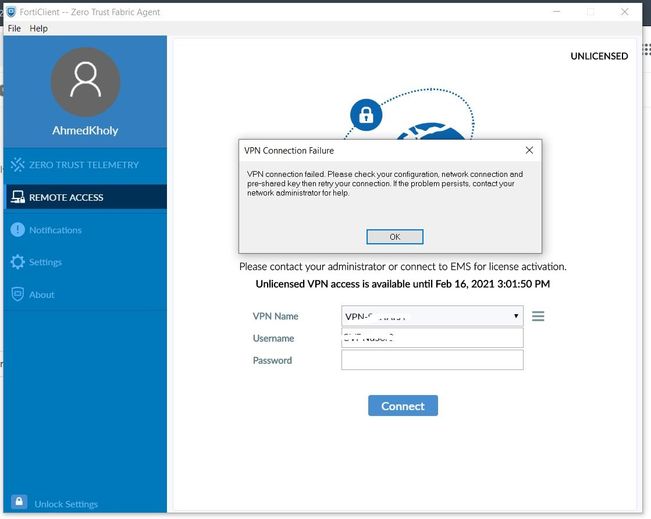Minimize the FortiClient window
This screenshot has width=651, height=519.
(557, 12)
